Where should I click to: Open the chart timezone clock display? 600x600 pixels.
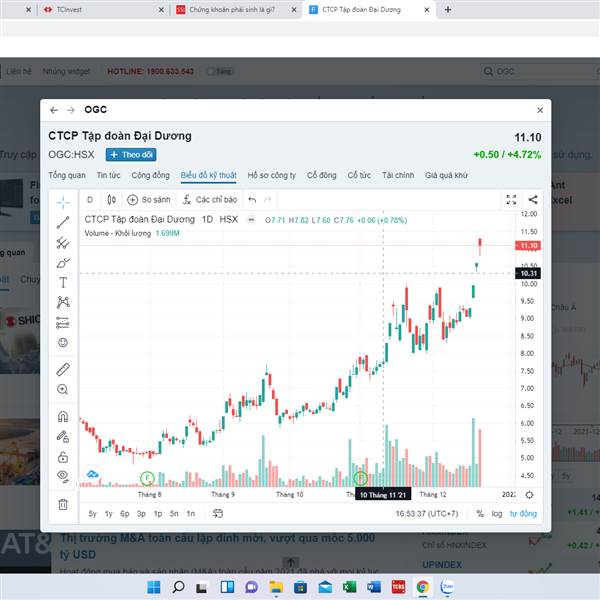pyautogui.click(x=427, y=514)
